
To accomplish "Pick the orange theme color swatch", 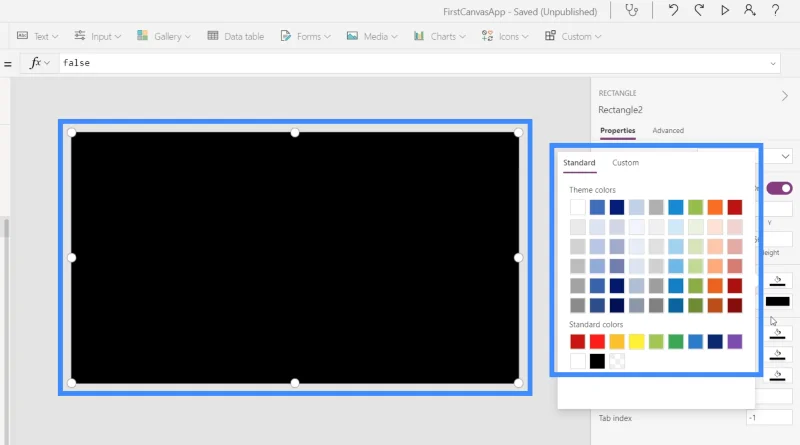I will tap(715, 207).
